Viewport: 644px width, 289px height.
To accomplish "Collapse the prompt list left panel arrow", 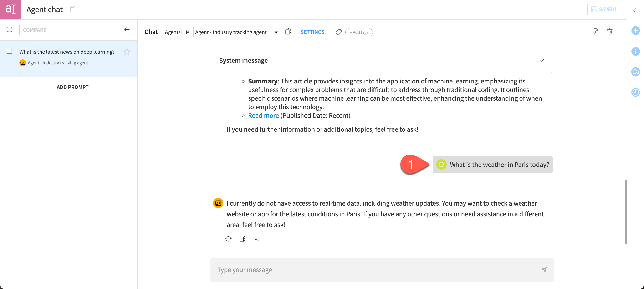I will tap(127, 30).
